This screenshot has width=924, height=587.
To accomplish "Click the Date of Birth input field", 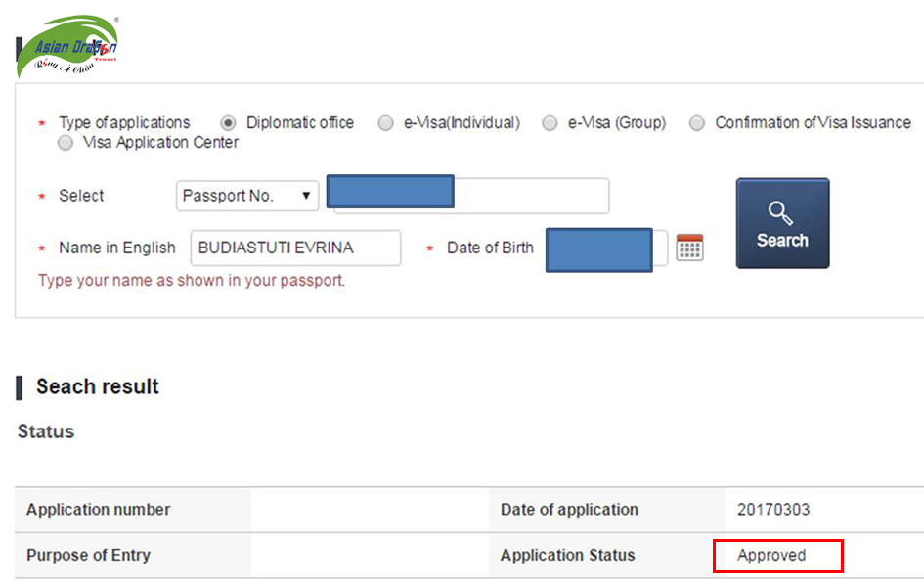I will 607,249.
